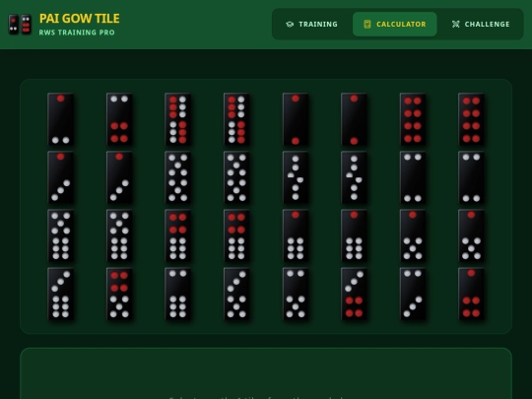Switch to the Calculator tab

tap(395, 24)
